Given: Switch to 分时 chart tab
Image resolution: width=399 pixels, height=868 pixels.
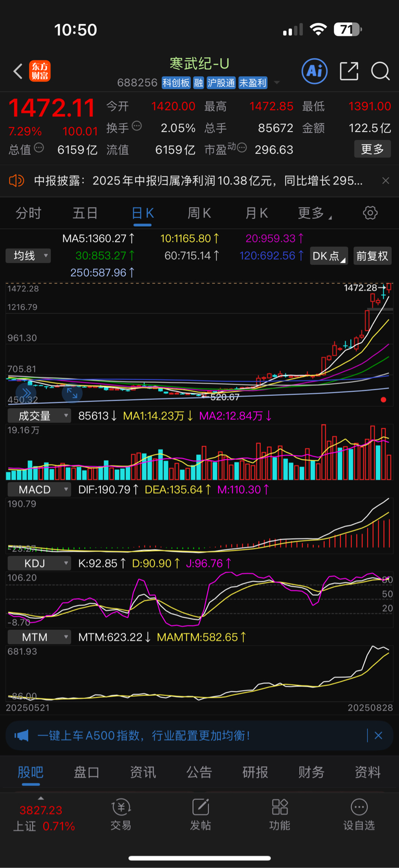Looking at the screenshot, I should click(29, 213).
